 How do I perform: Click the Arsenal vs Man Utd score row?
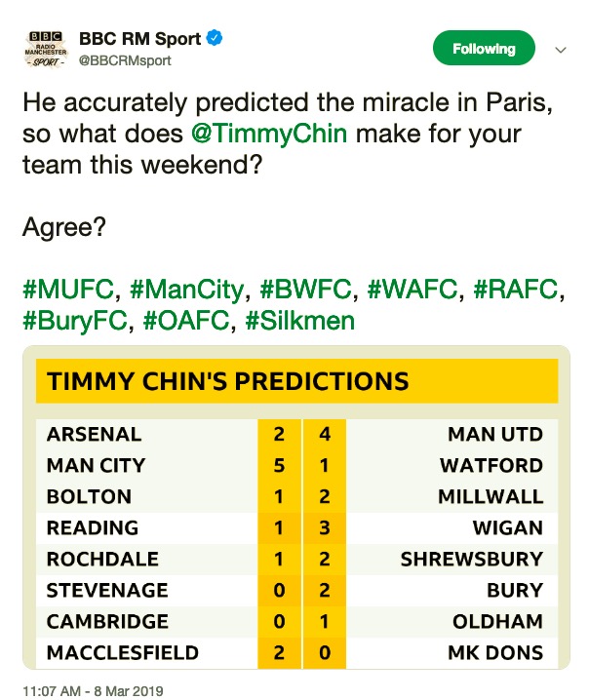pos(296,434)
